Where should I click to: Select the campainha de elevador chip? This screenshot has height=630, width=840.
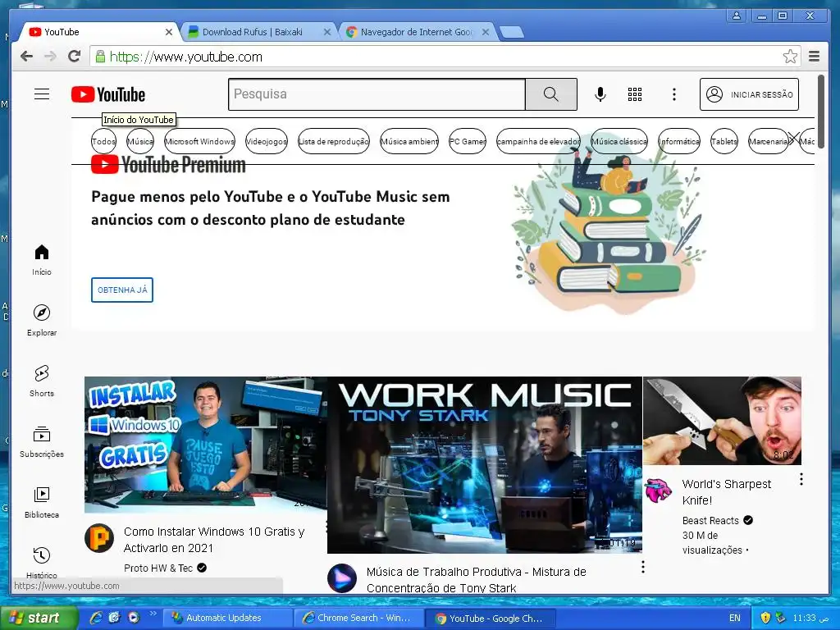tap(538, 141)
